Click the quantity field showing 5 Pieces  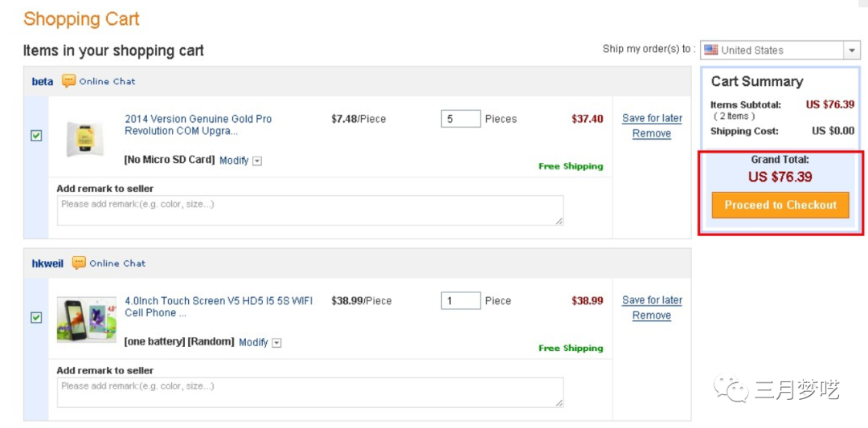pyautogui.click(x=461, y=119)
